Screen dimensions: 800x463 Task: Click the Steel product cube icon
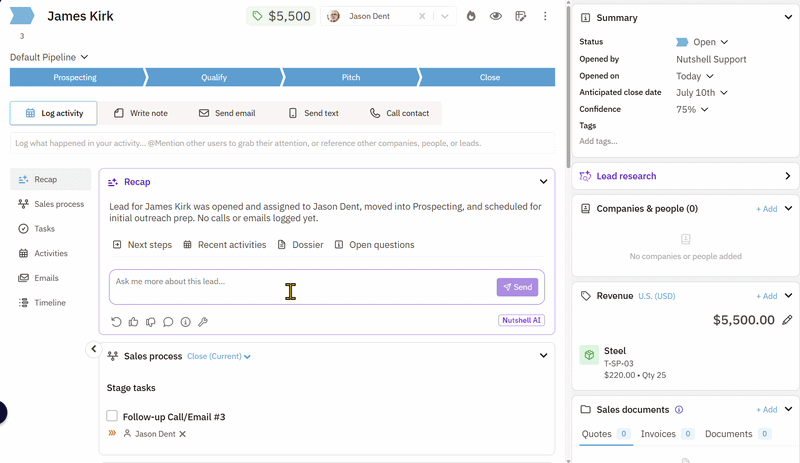coord(589,355)
